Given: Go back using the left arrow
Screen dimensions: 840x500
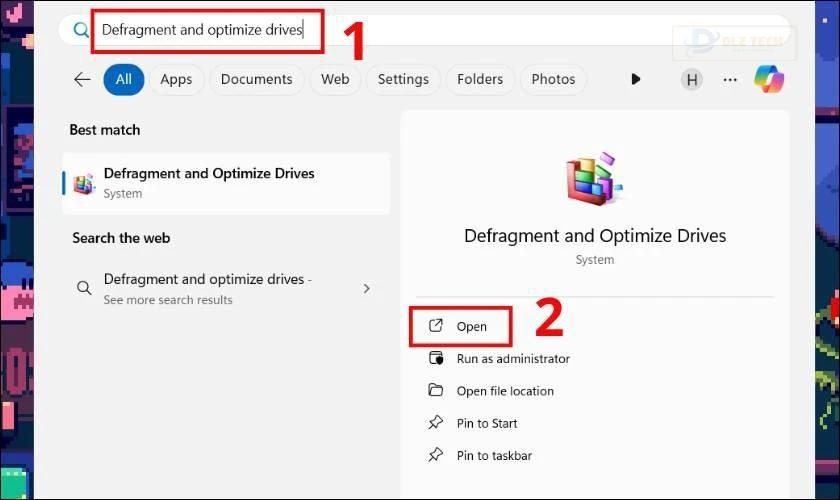Looking at the screenshot, I should (82, 79).
